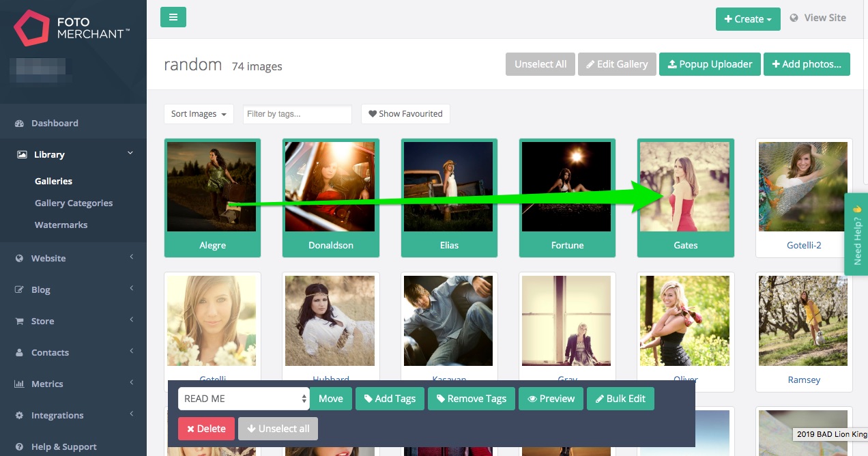This screenshot has height=456, width=868.
Task: Click the Foto Merchant logo
Action: pyautogui.click(x=72, y=28)
